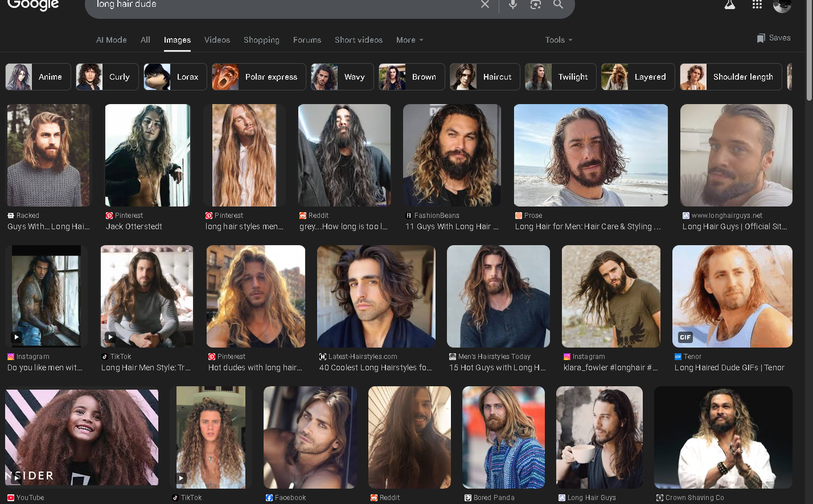Open the Long Haired Dude GIFs Tenor link
This screenshot has width=813, height=504.
click(729, 367)
